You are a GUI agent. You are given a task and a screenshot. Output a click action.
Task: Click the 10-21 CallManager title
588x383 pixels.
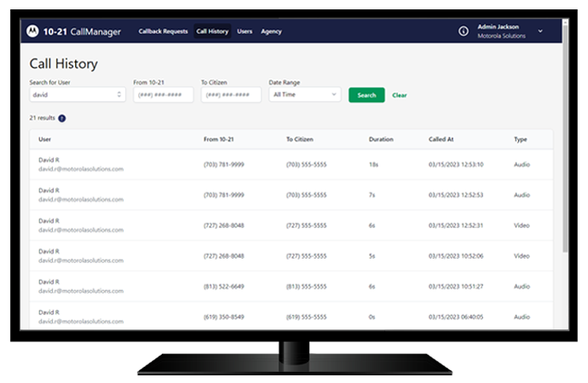(x=82, y=31)
